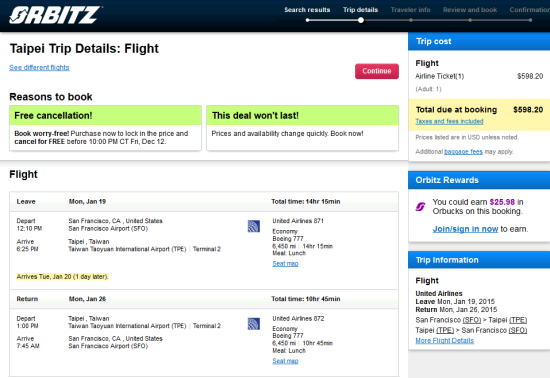Click the Return date Mon, Jan 26
550x378 pixels.
(x=87, y=299)
